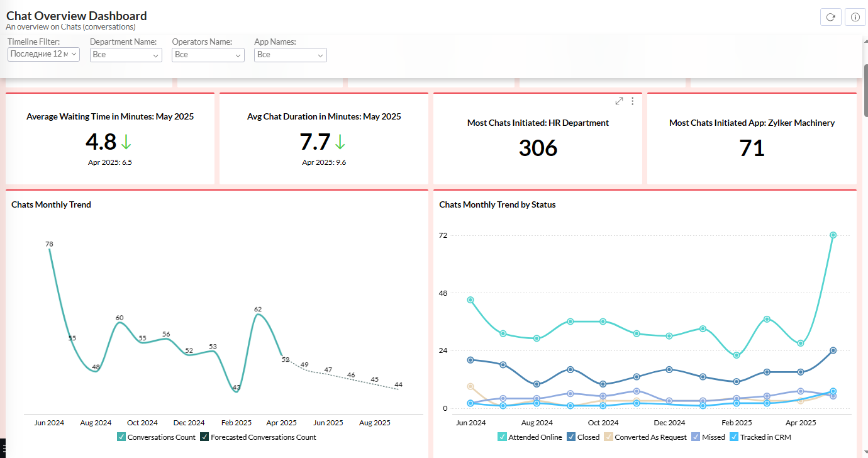Image resolution: width=868 pixels, height=458 pixels.
Task: Open the Timeline Filter dropdown
Action: click(43, 54)
